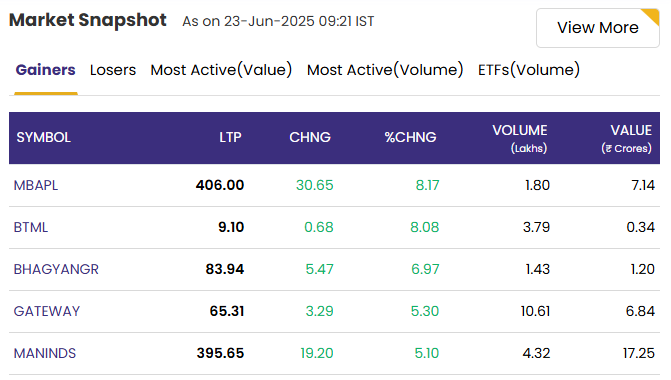Click the yellow corner badge on View More
Screen dimensions: 671x380
click(x=652, y=15)
